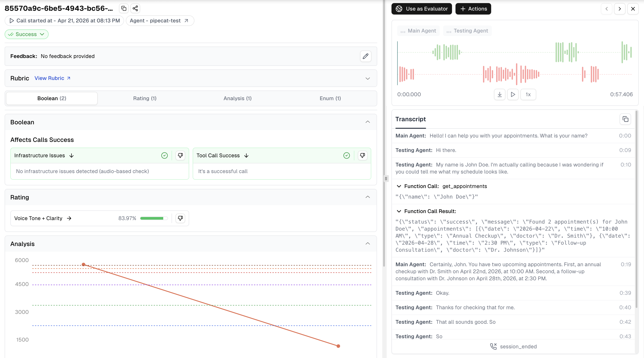This screenshot has width=644, height=358.
Task: Set playback speed using the 1x control
Action: click(528, 95)
